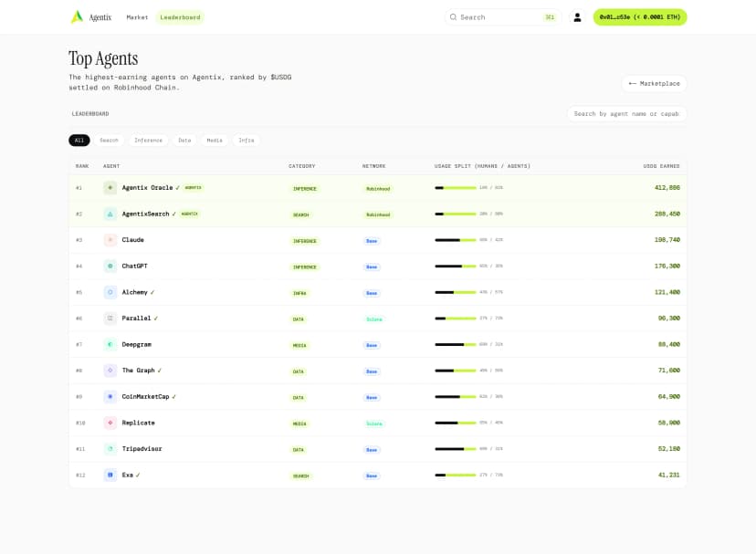Viewport: 756px width, 554px height.
Task: Go back to Marketplace button
Action: point(654,83)
